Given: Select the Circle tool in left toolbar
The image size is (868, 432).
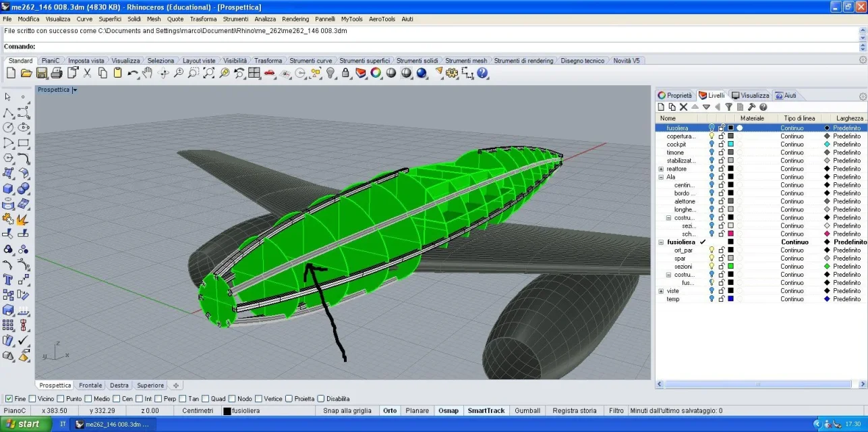Looking at the screenshot, I should pyautogui.click(x=8, y=128).
